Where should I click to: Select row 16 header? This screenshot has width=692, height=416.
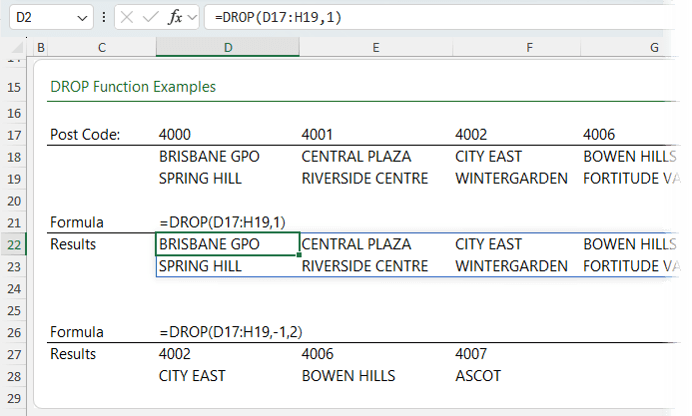coord(14,113)
